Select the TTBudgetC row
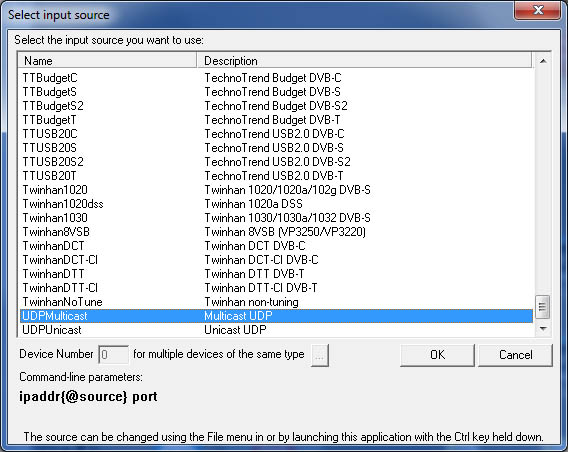 [276, 78]
